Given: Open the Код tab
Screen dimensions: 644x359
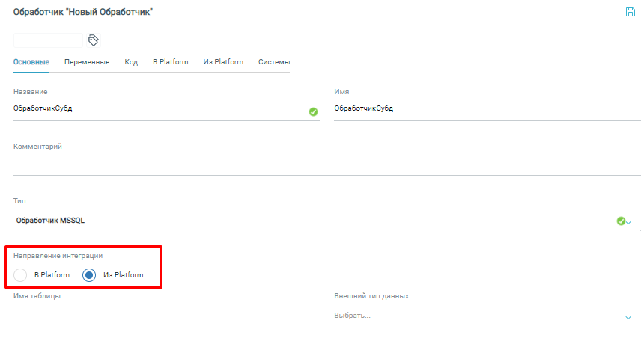Looking at the screenshot, I should pyautogui.click(x=131, y=62).
